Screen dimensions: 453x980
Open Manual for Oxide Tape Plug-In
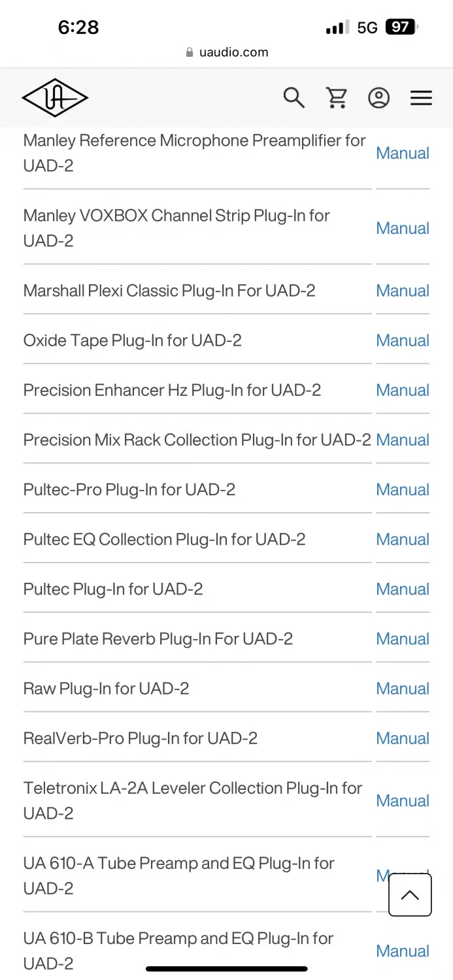[x=403, y=340]
